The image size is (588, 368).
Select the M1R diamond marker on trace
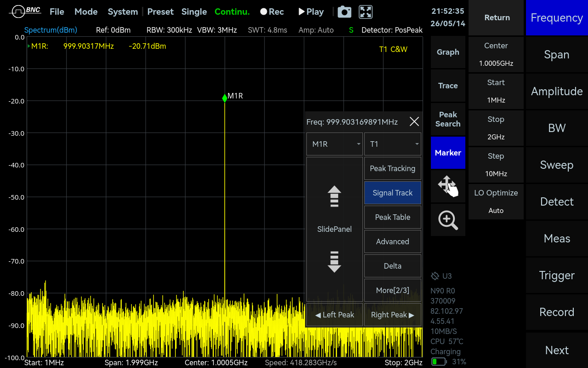225,98
